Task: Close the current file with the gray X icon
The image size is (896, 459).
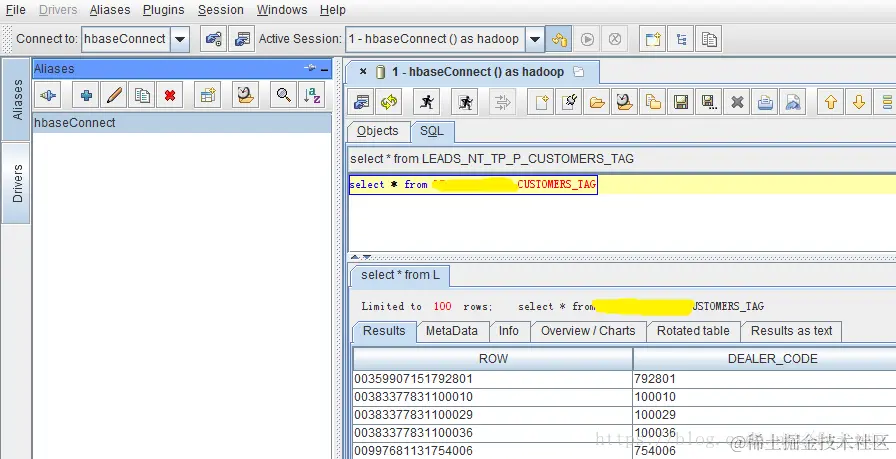Action: (x=737, y=102)
